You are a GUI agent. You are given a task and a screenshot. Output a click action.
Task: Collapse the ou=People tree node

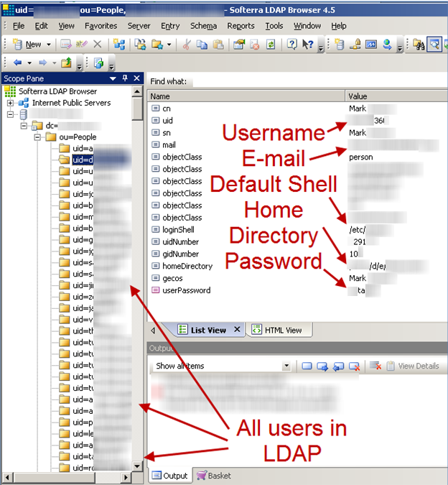pyautogui.click(x=37, y=137)
